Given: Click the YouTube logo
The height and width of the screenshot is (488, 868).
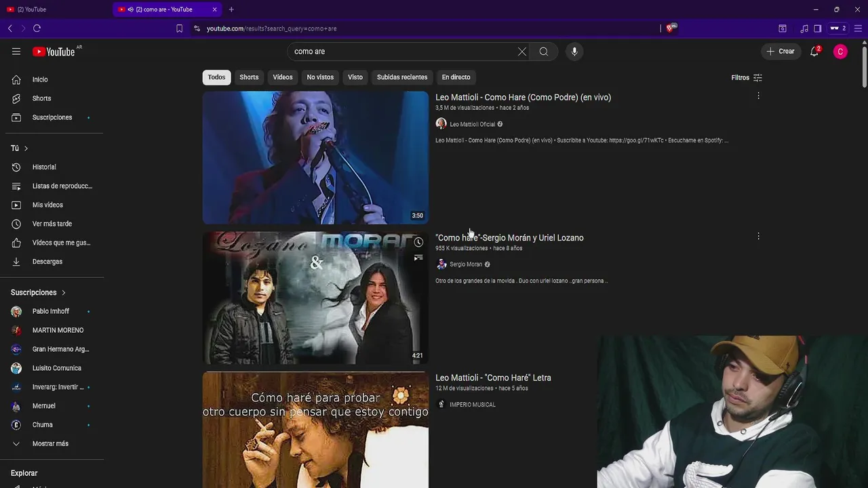Looking at the screenshot, I should click(54, 52).
